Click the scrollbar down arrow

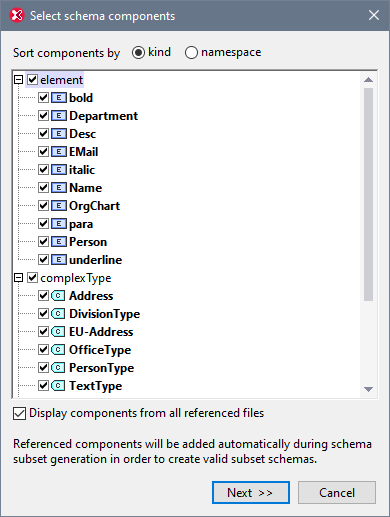coord(368,389)
